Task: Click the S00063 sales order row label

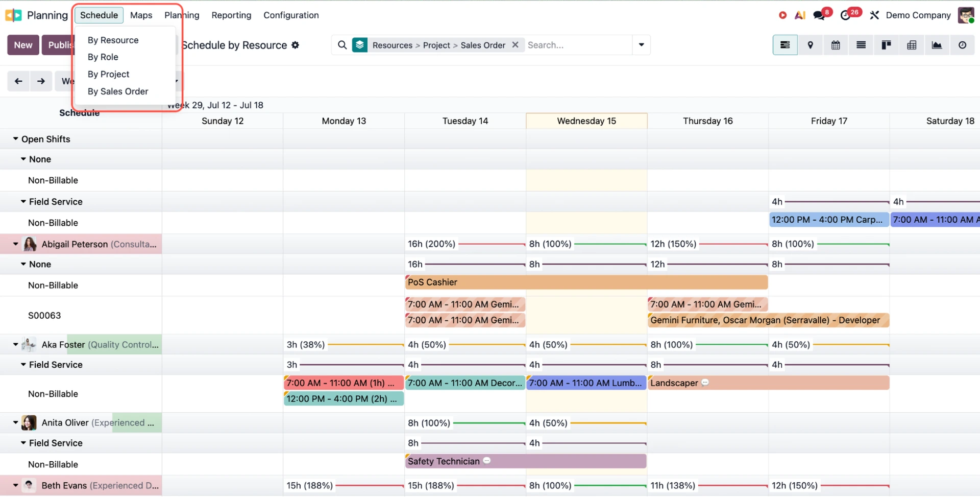Action: [x=44, y=316]
